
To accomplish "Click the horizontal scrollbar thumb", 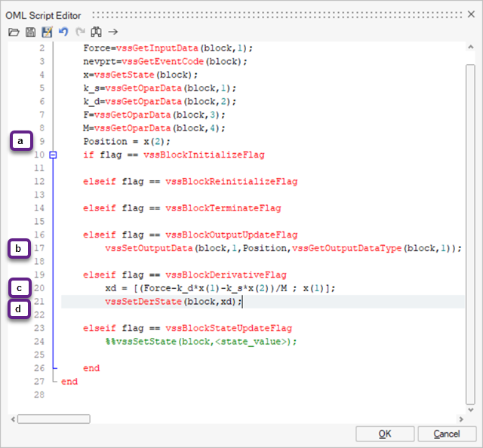I will tap(53, 419).
